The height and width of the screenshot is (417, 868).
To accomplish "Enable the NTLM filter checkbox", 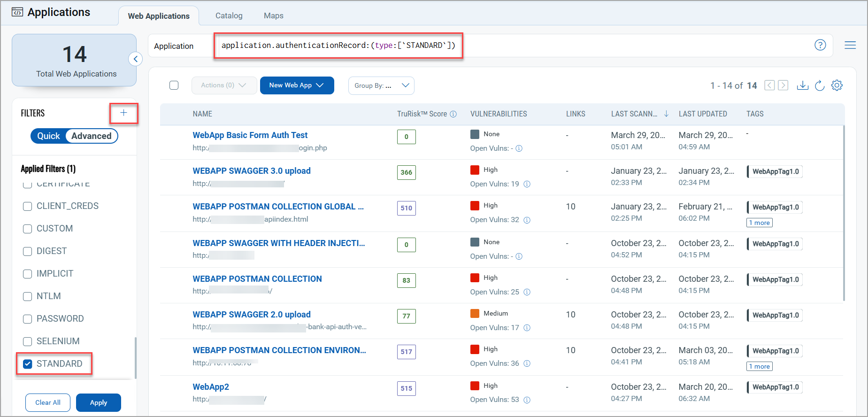I will pos(28,296).
